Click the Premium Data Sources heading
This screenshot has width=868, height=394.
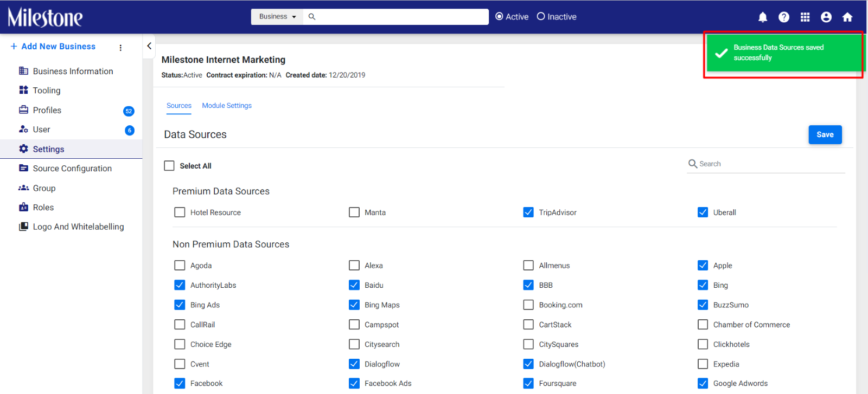pyautogui.click(x=221, y=191)
